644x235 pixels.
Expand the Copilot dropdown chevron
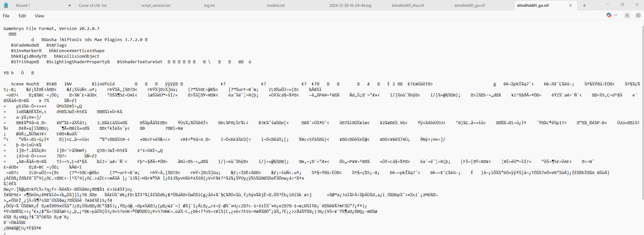click(x=616, y=15)
